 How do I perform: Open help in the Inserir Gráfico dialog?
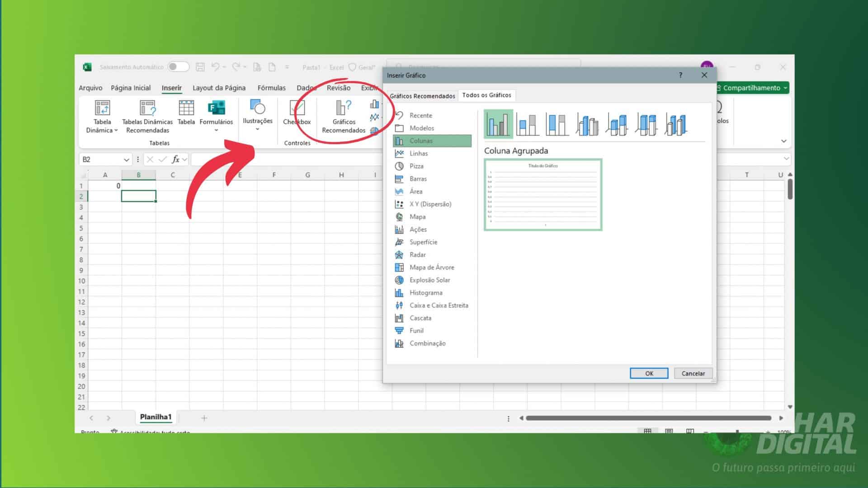click(x=680, y=75)
